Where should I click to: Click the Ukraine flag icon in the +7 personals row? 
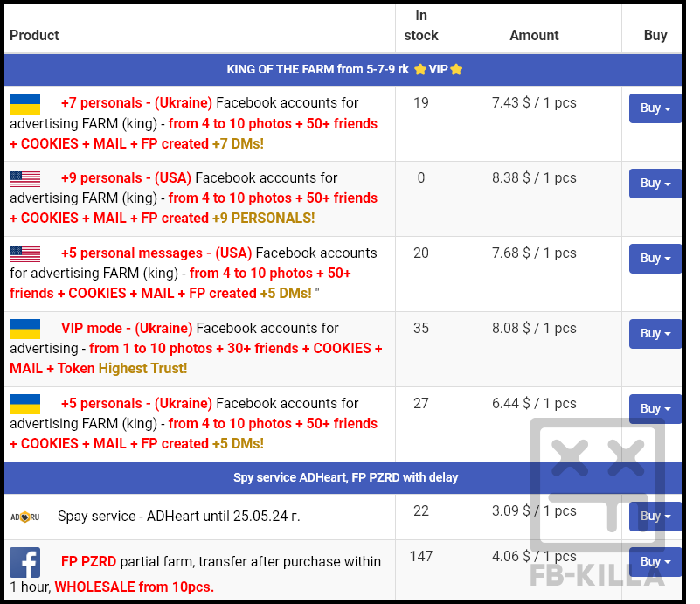tap(24, 104)
